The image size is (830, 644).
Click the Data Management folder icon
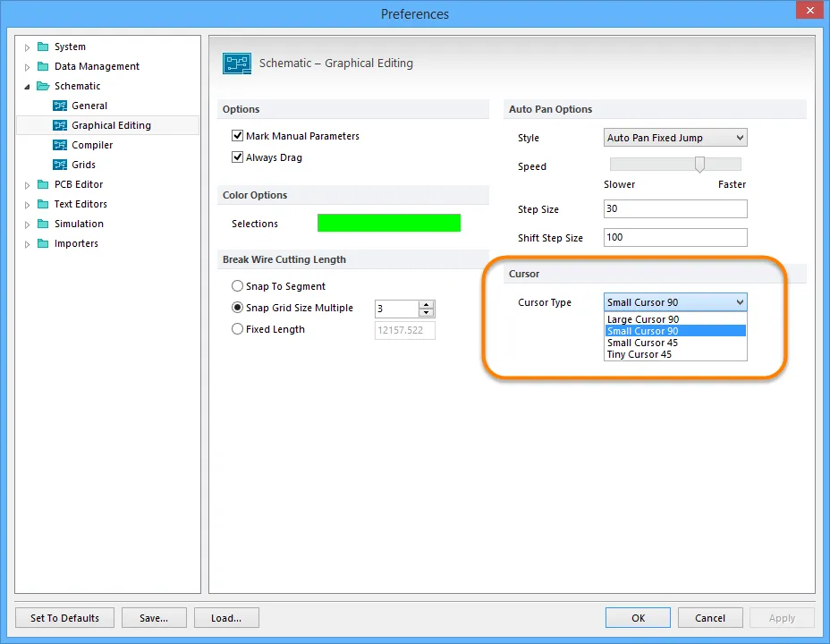click(43, 66)
